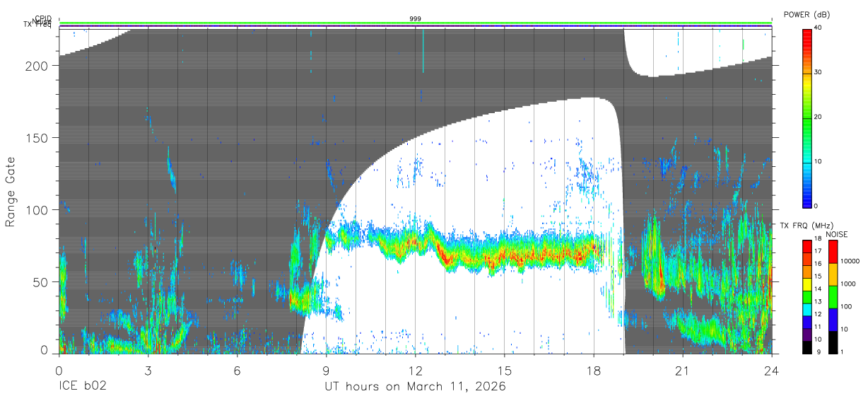Pick the purple 10–11 MHz TX FRQ swatch

[807, 335]
